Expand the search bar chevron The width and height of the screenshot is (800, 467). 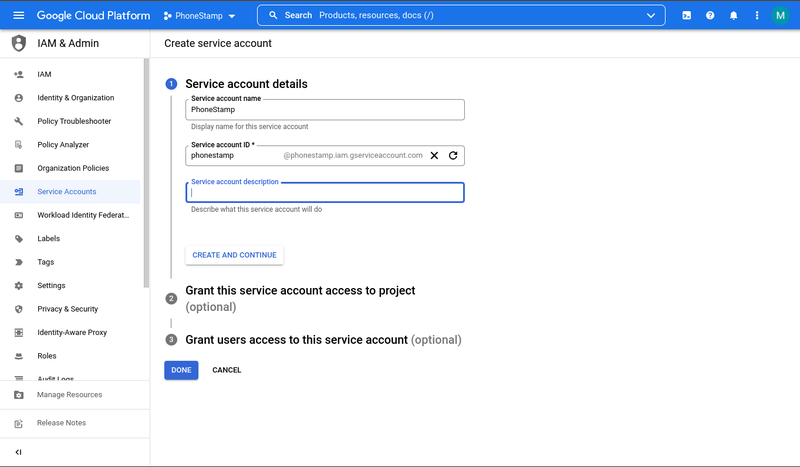[x=651, y=15]
